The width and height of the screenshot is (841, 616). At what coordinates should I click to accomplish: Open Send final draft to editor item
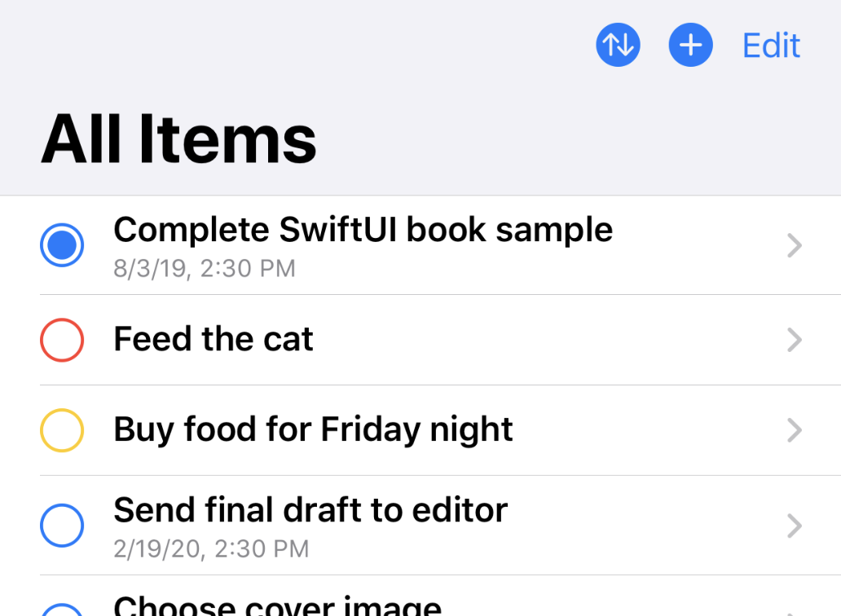click(310, 510)
